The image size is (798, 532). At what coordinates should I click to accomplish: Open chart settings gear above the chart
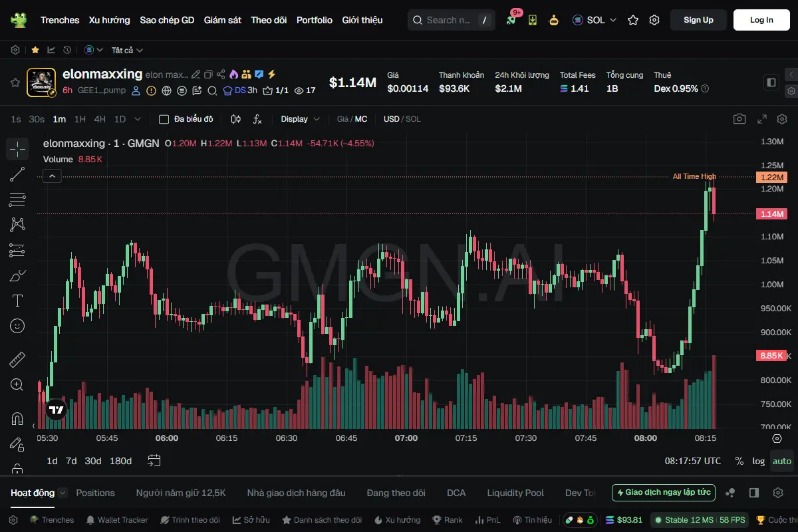point(781,119)
